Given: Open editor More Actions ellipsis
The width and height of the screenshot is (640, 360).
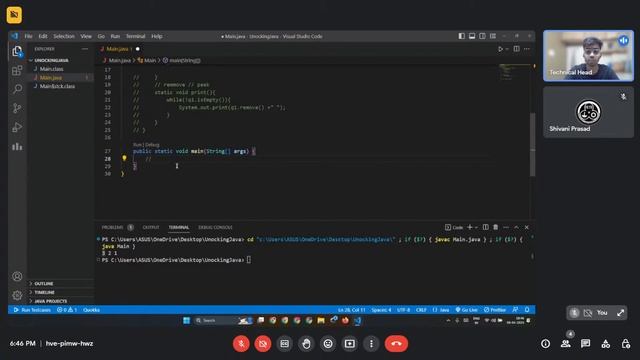Looking at the screenshot, I should tap(527, 49).
